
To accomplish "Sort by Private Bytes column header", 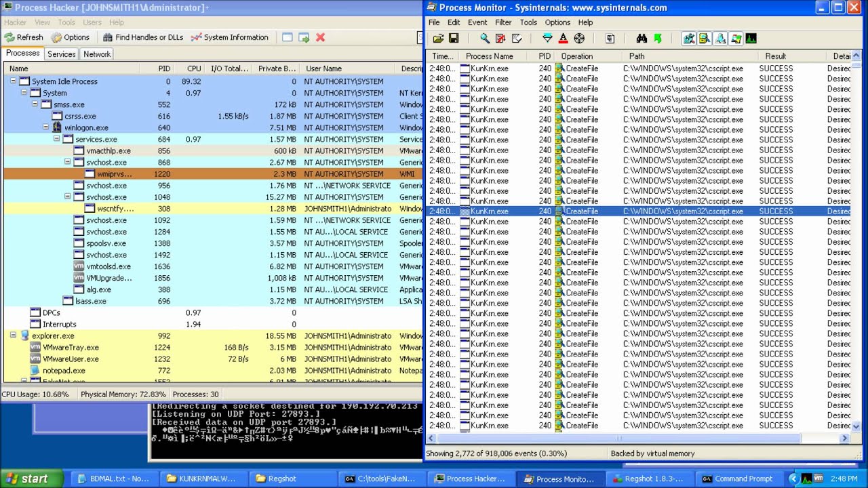I will tap(277, 68).
